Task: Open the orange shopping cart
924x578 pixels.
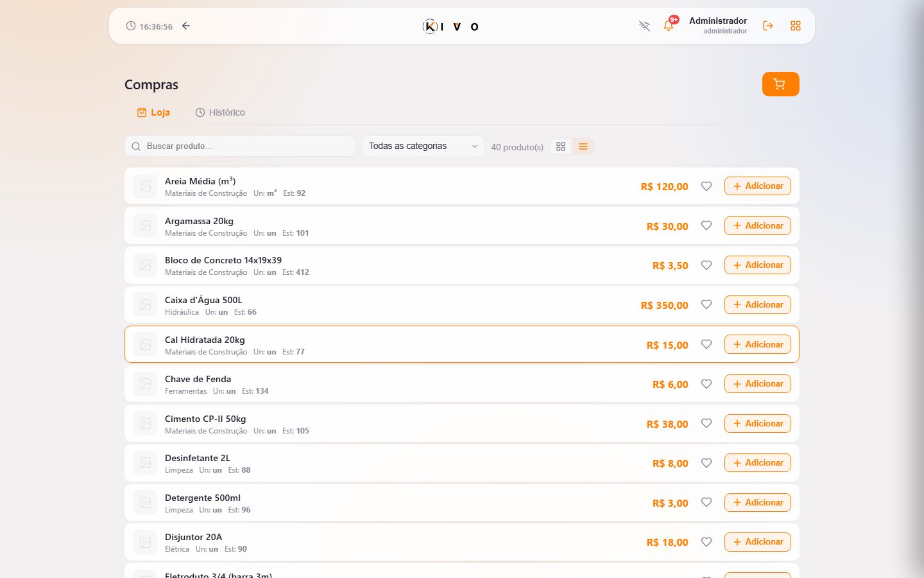Action: pyautogui.click(x=780, y=84)
